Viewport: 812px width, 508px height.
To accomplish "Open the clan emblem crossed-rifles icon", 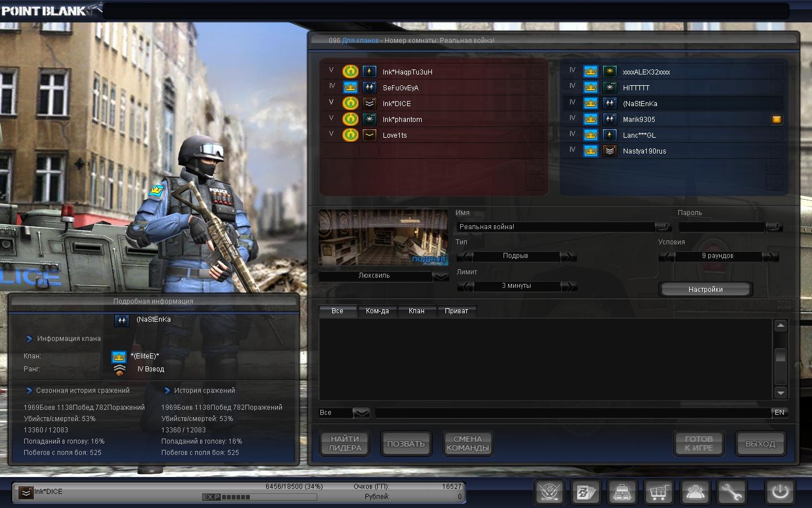I will [x=549, y=492].
